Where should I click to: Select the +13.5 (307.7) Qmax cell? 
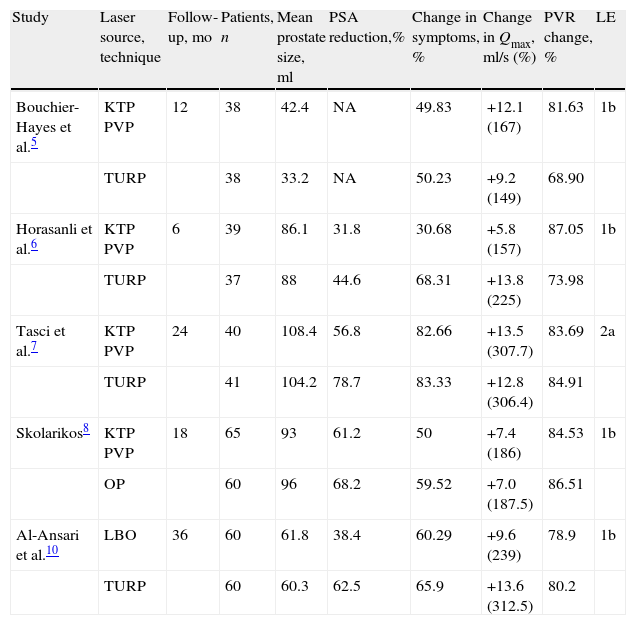click(x=506, y=340)
